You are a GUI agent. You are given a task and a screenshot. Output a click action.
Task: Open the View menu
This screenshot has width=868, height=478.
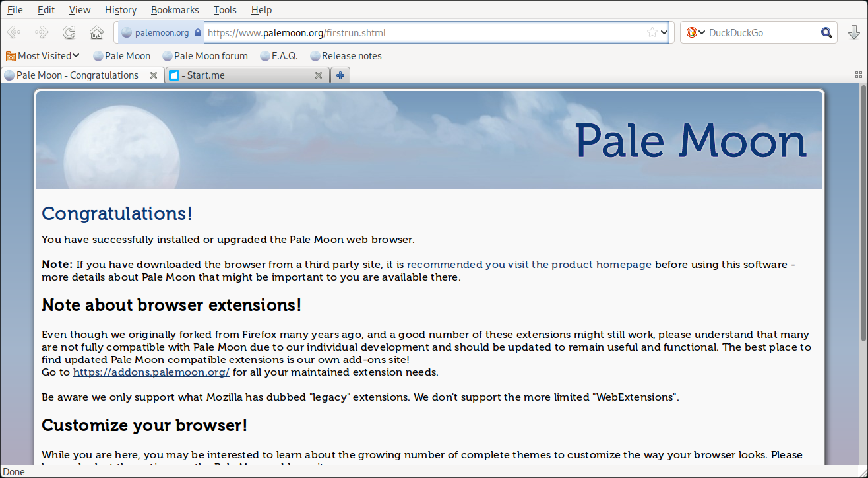point(80,10)
